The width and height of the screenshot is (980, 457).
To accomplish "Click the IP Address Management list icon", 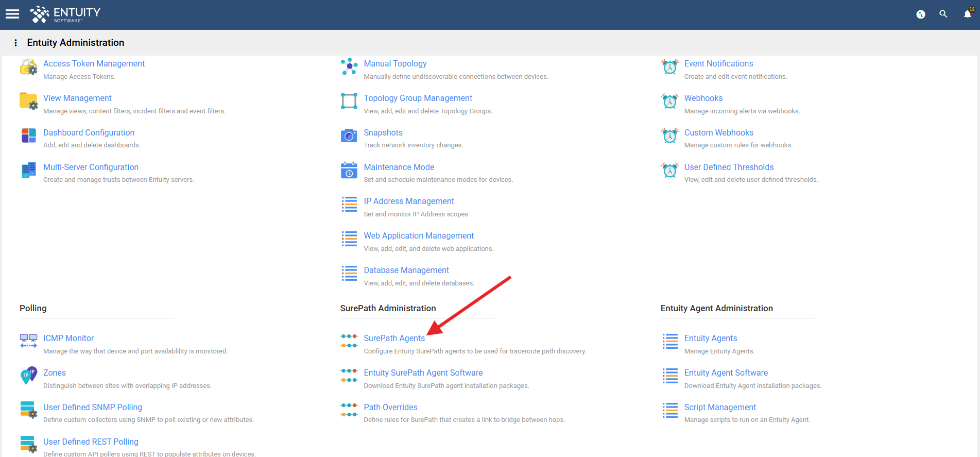I will [x=349, y=204].
